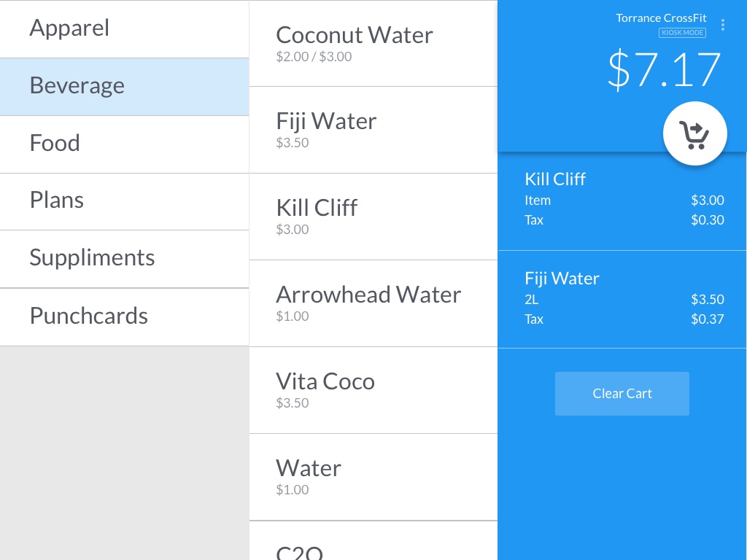Tap the partially visible C2O product

[x=373, y=543]
